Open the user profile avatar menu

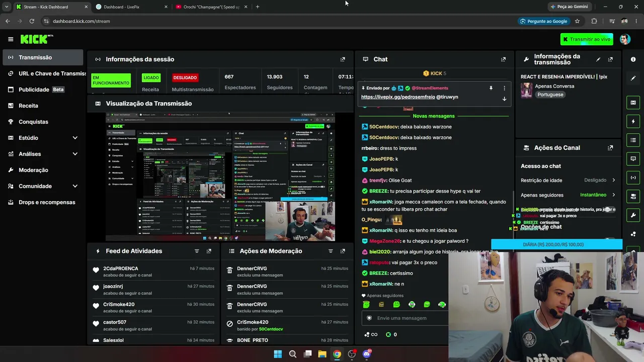tap(625, 39)
